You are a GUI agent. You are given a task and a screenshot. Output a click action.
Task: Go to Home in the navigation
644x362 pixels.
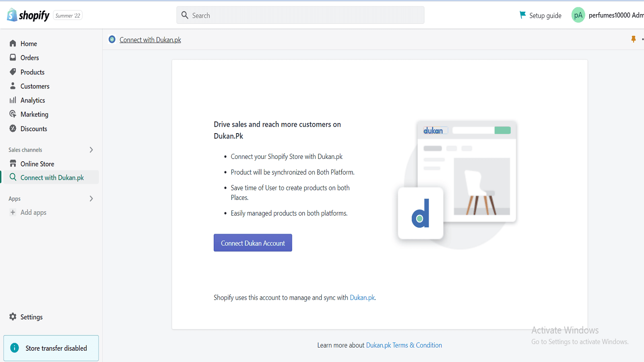pyautogui.click(x=29, y=43)
